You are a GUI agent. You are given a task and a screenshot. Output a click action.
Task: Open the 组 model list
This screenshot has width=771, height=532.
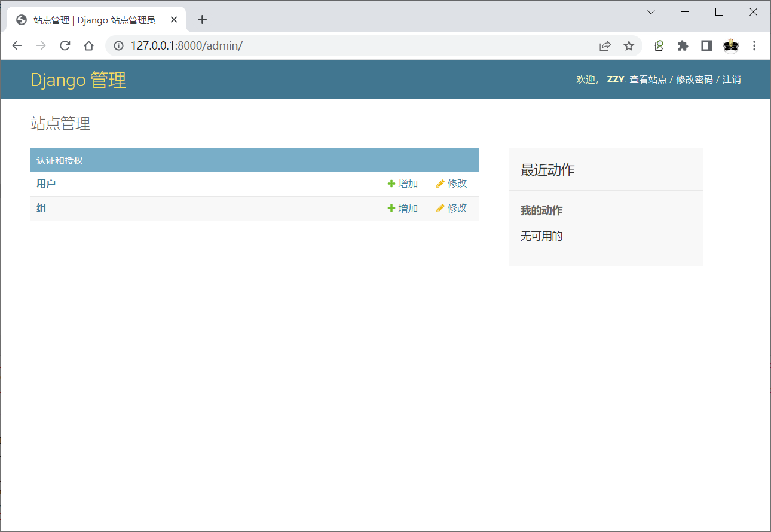coord(41,209)
